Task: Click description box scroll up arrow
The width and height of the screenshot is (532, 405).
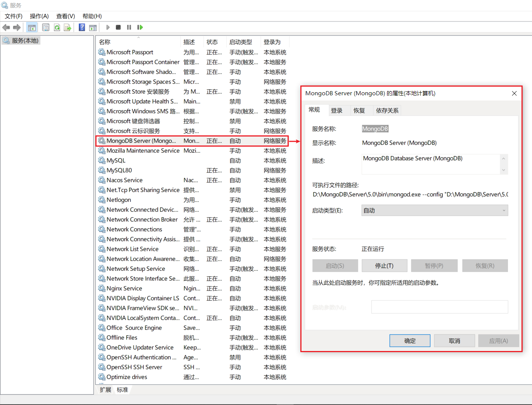Action: [x=504, y=158]
